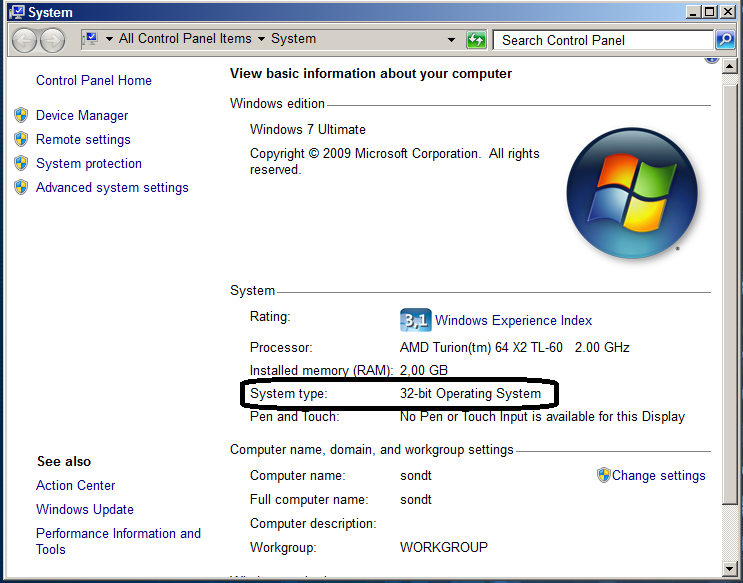Click the shield icon beside System protection
The width and height of the screenshot is (743, 583).
(x=21, y=163)
